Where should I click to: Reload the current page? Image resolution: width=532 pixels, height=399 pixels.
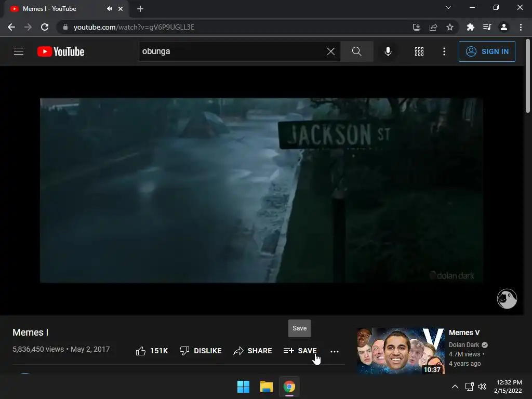[45, 27]
